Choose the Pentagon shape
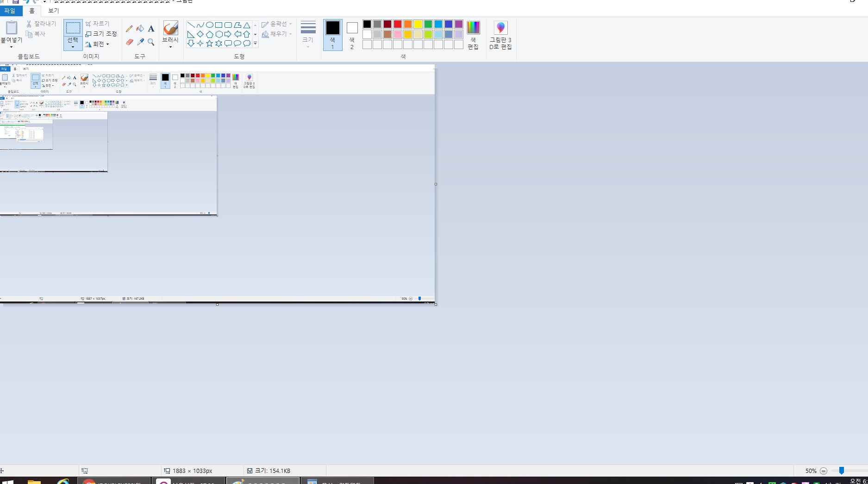The height and width of the screenshot is (484, 868). click(209, 34)
